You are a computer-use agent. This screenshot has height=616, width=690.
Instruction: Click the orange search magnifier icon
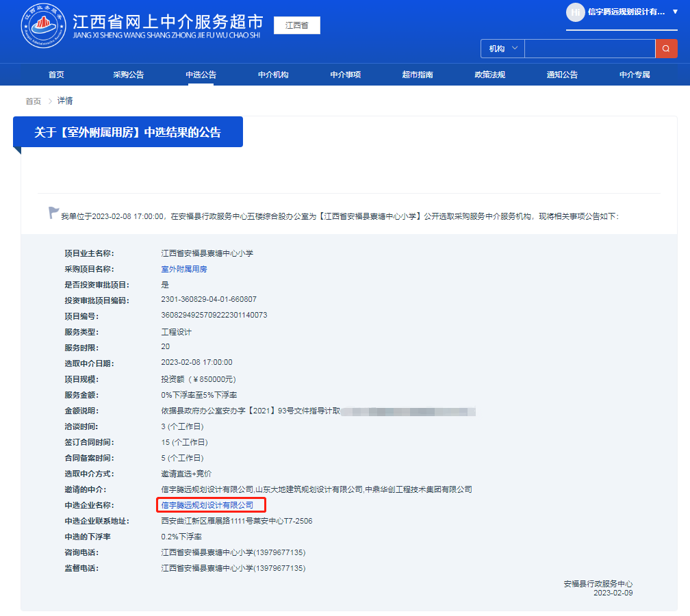click(666, 49)
